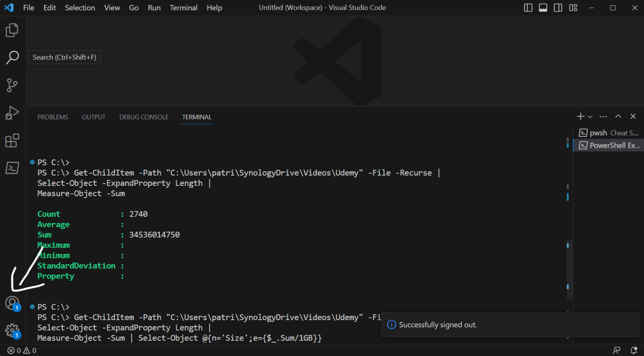Image resolution: width=644 pixels, height=356 pixels.
Task: Switch to the Output tab
Action: pyautogui.click(x=94, y=117)
